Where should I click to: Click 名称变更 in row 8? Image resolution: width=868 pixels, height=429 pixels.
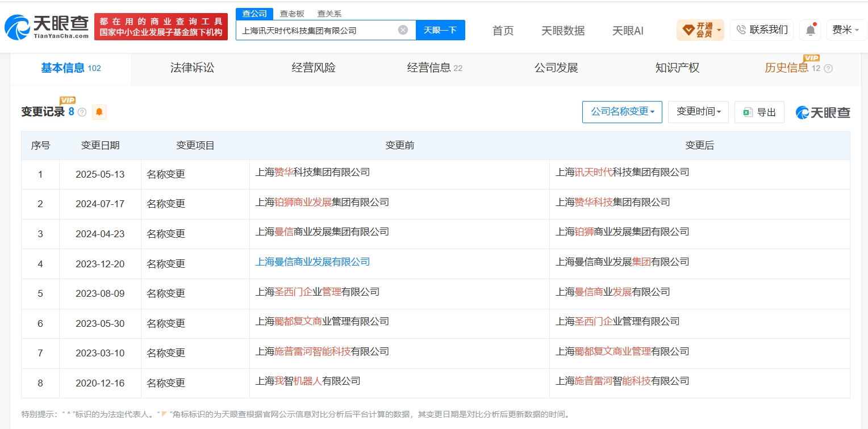coord(166,383)
